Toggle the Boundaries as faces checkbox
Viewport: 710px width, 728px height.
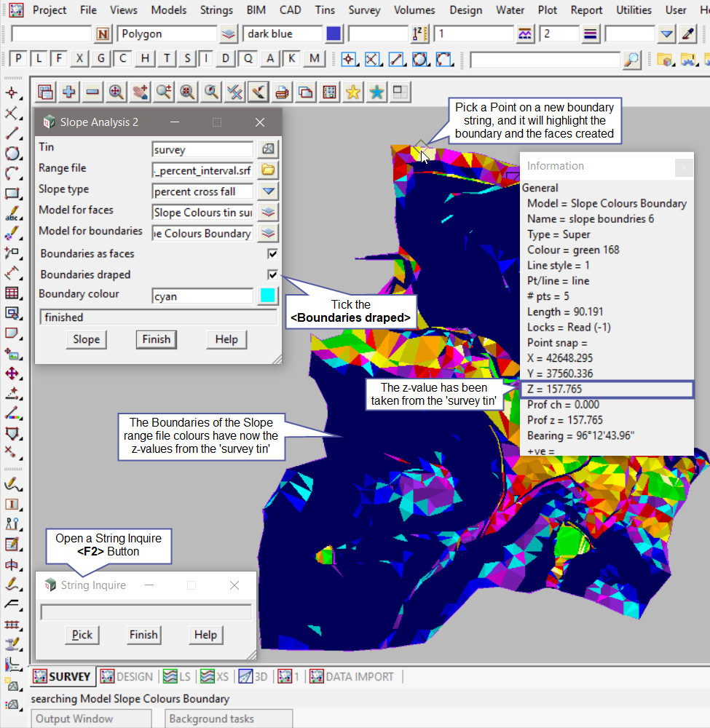272,254
